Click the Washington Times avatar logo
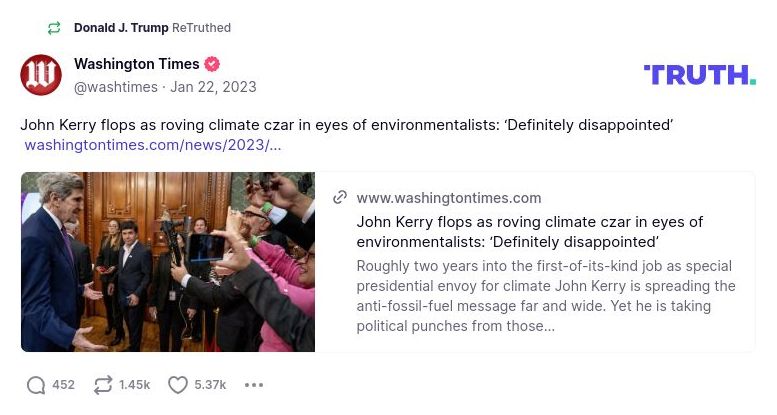Viewport: 777px width, 415px height. coord(41,75)
